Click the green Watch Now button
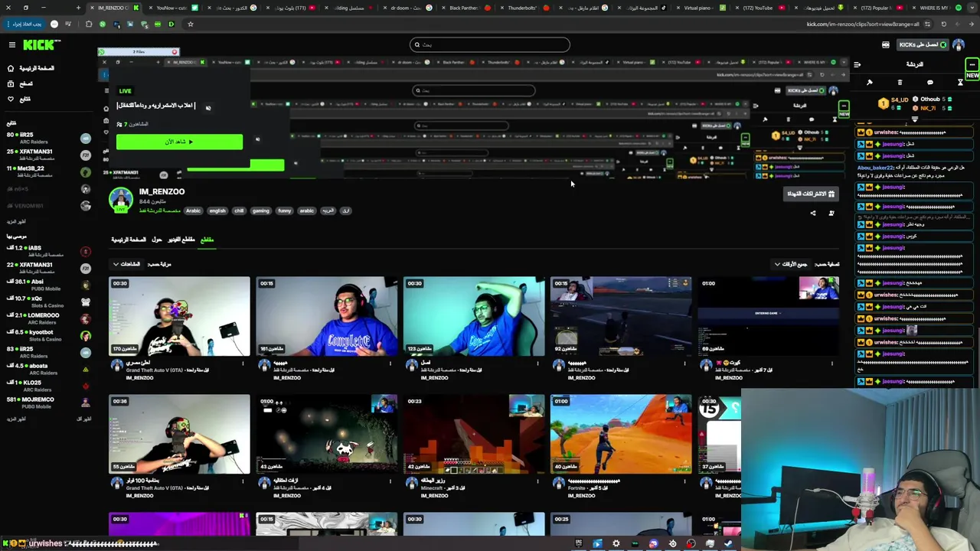The width and height of the screenshot is (980, 551). pos(179,142)
